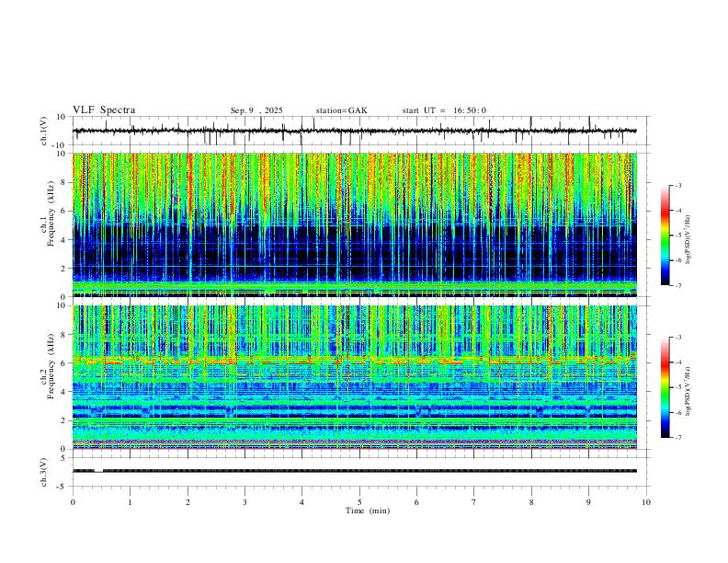
Task: Click the "Time (min)" axis label
Action: pyautogui.click(x=368, y=511)
